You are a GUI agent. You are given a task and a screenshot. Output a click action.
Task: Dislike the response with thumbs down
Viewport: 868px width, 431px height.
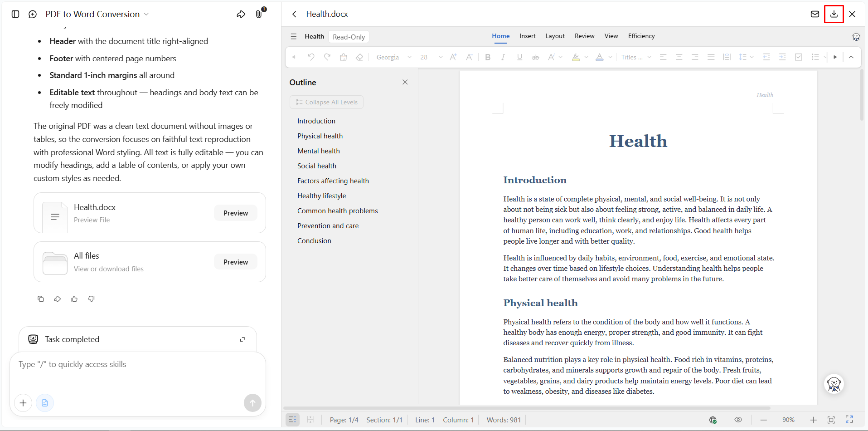(x=92, y=299)
